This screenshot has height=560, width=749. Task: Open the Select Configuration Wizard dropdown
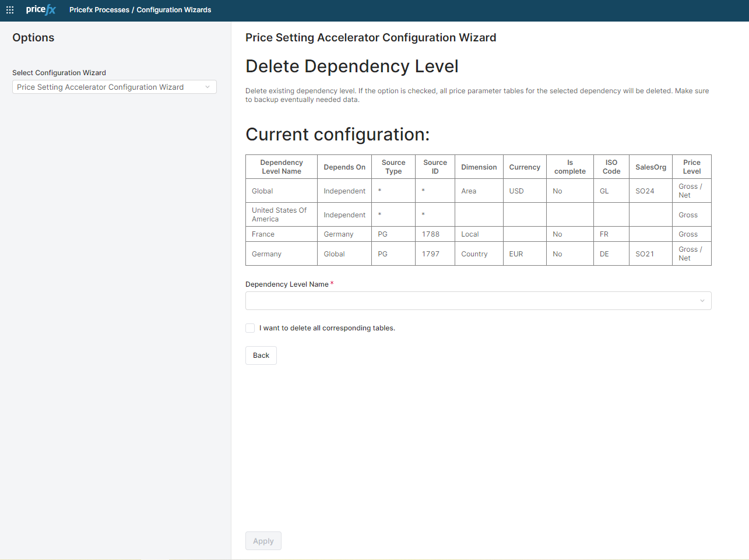(114, 87)
